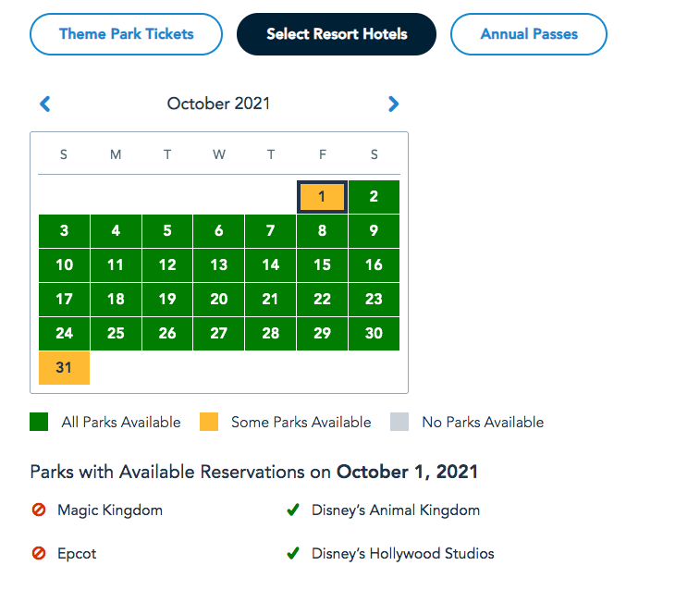The width and height of the screenshot is (700, 590).
Task: Click the next month arrow
Action: tap(394, 104)
